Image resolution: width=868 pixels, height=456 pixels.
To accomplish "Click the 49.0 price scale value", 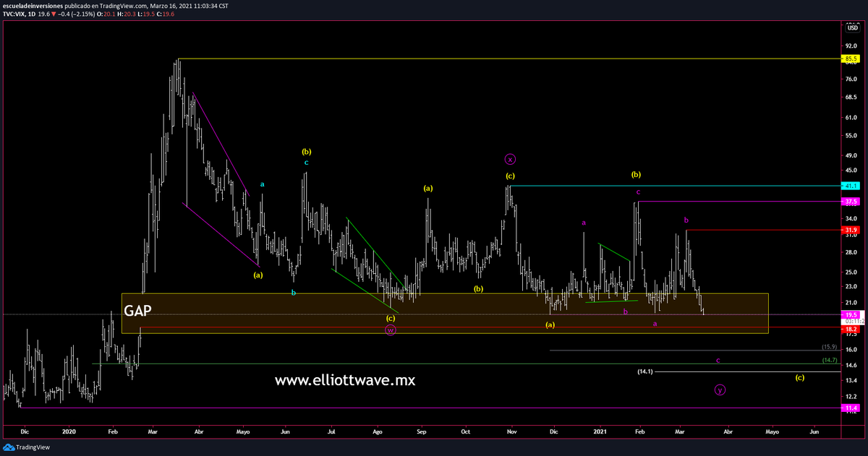I will tap(851, 156).
